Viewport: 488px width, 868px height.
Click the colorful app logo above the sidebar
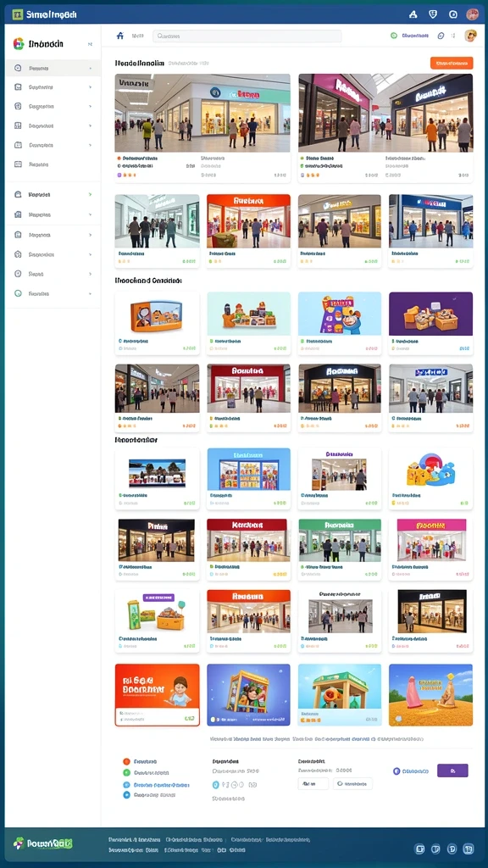19,44
